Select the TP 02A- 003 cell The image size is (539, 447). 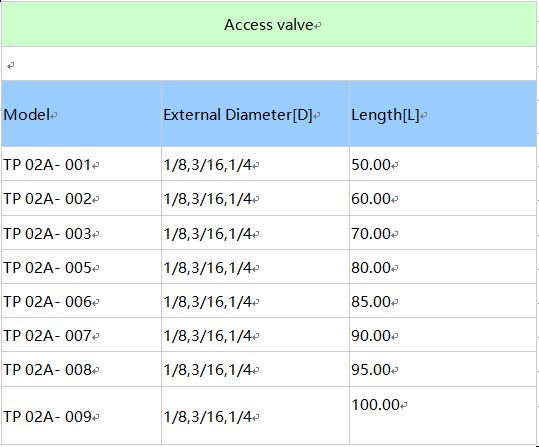click(x=81, y=233)
